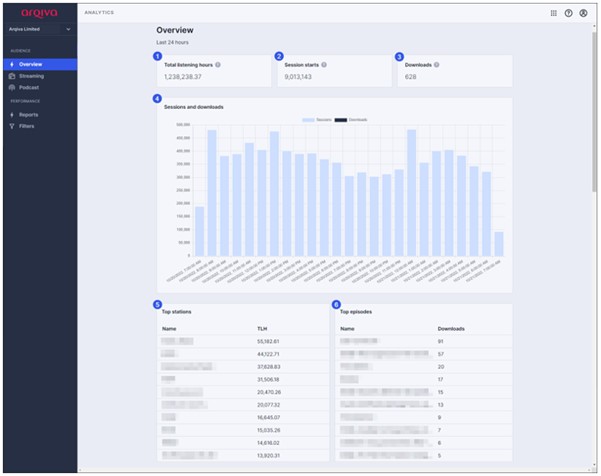Click the Arqiva logo
Screen dimensions: 601x476
[38, 12]
